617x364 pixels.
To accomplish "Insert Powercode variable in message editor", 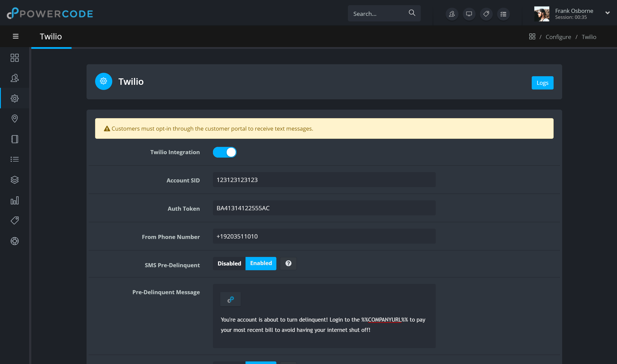I will coord(231,299).
